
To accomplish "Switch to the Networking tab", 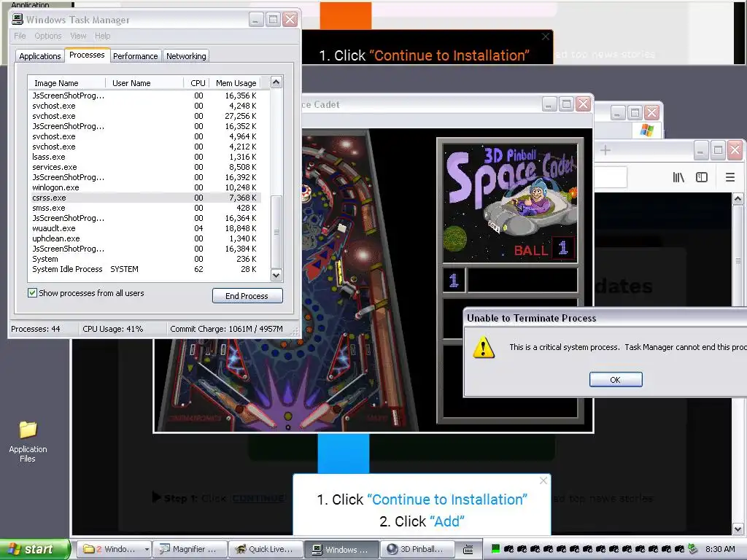I will (186, 56).
